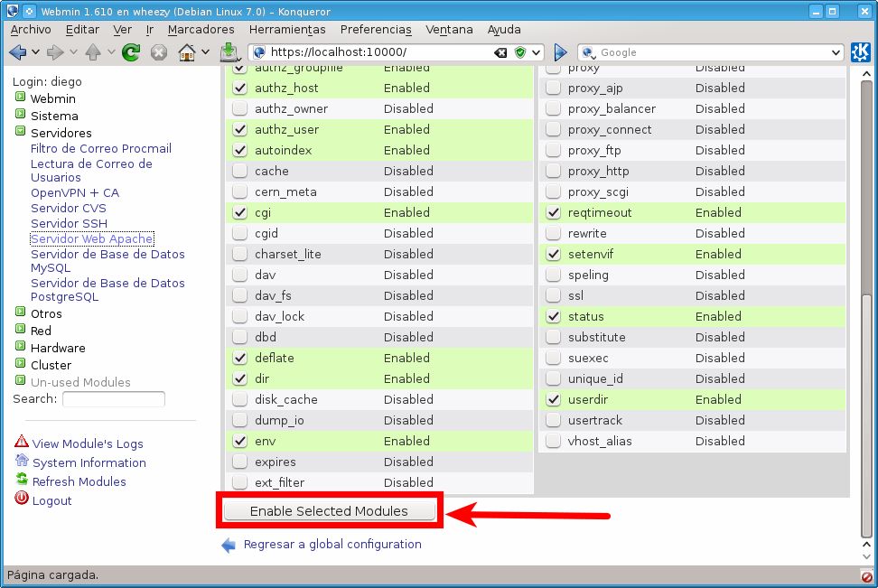Viewport: 878px width, 588px height.
Task: Click the Stop loading icon
Action: [158, 51]
